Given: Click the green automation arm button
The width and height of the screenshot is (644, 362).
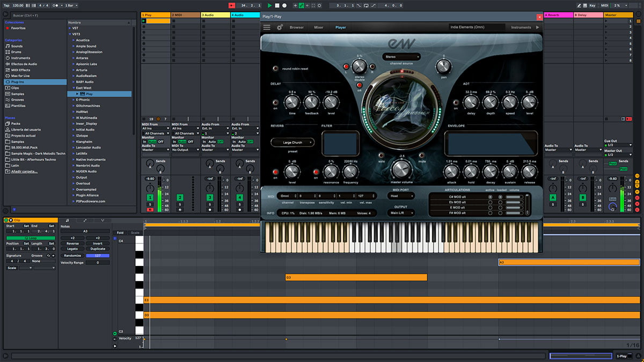Looking at the screenshot, I should point(301,5).
